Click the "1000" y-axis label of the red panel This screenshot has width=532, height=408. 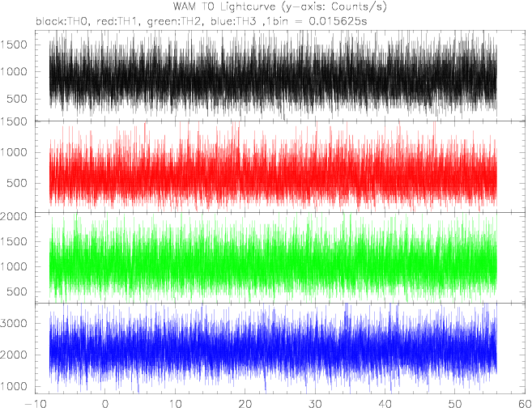pyautogui.click(x=15, y=152)
